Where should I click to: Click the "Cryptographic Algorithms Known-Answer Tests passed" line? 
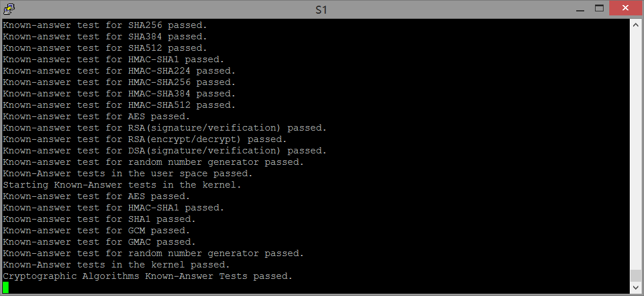pos(147,276)
